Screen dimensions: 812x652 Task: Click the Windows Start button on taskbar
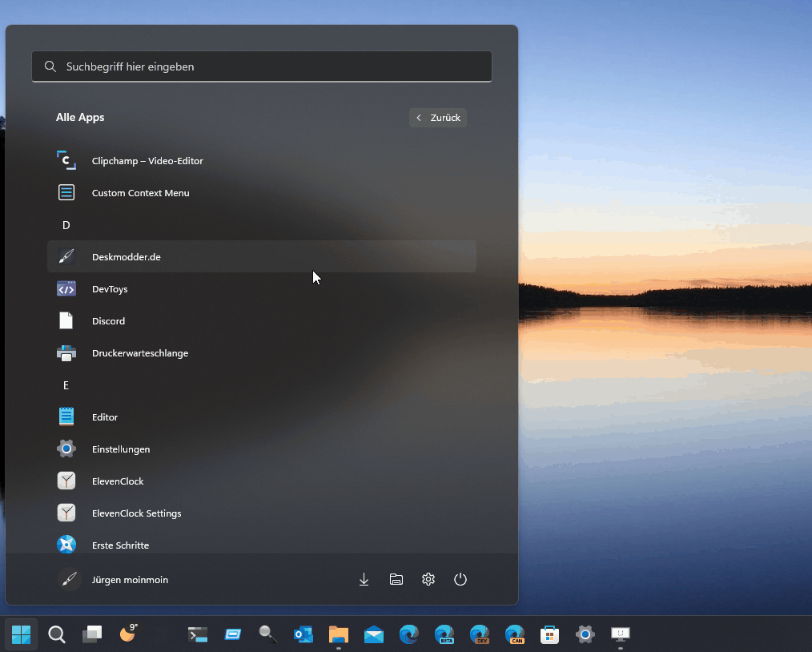pos(22,634)
